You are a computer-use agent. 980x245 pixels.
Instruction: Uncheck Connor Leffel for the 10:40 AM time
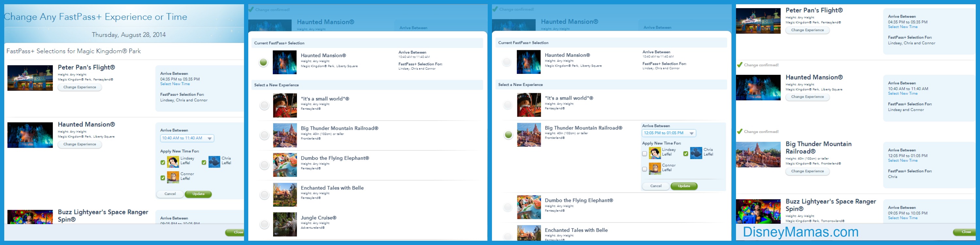tap(163, 178)
